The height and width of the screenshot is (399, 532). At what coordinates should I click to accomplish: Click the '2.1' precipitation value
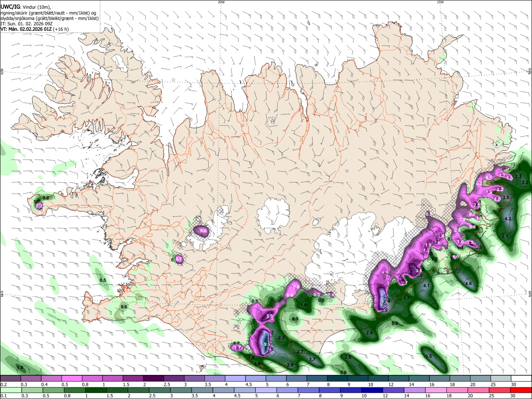(x=505, y=236)
